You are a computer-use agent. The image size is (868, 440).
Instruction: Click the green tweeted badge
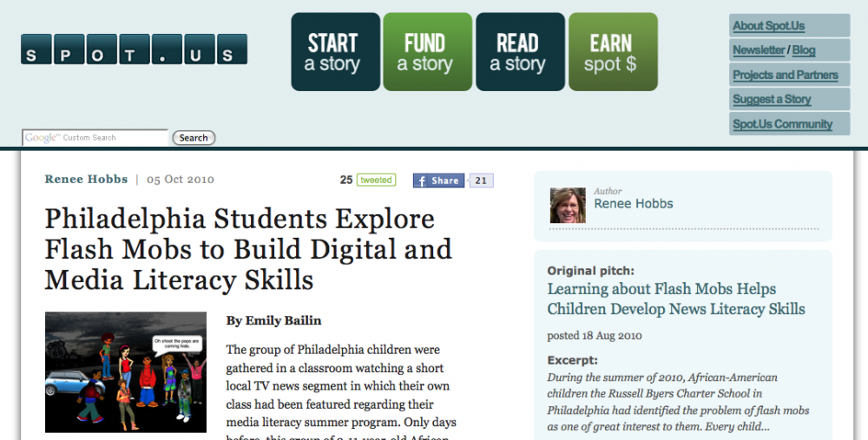pyautogui.click(x=376, y=181)
